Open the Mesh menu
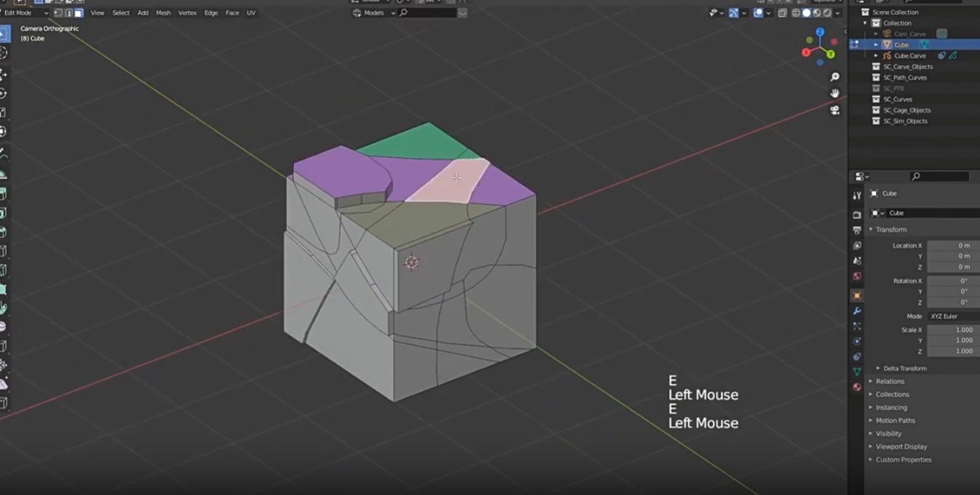The image size is (980, 495). click(x=163, y=13)
